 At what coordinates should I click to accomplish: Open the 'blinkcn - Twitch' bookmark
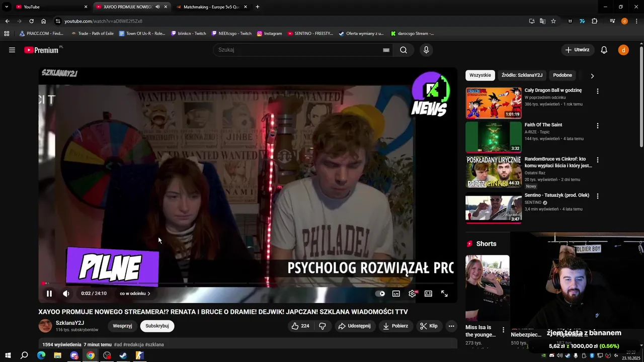189,34
